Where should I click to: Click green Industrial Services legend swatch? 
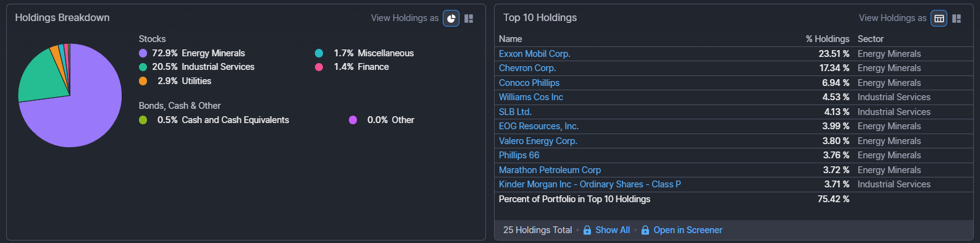(143, 67)
